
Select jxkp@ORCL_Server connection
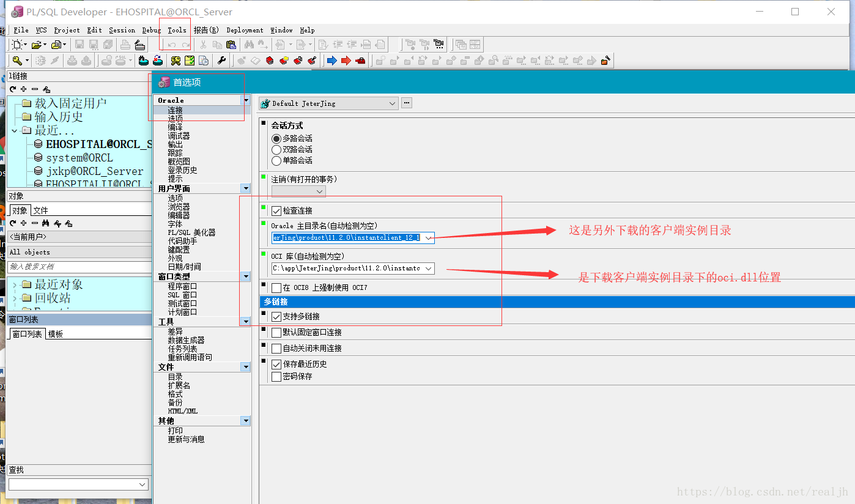[x=95, y=171]
